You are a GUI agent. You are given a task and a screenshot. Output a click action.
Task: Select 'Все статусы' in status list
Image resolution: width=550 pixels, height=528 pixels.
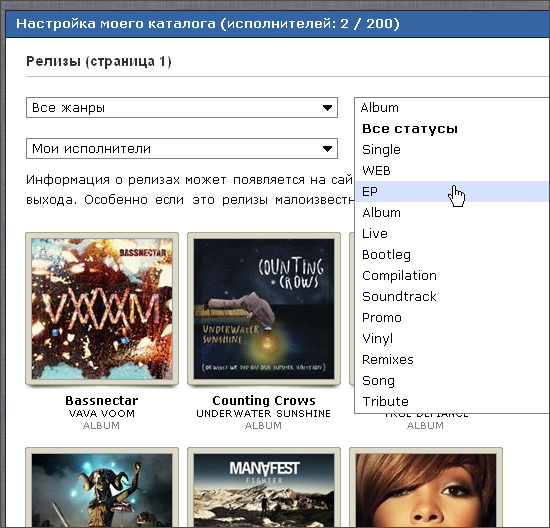452,129
